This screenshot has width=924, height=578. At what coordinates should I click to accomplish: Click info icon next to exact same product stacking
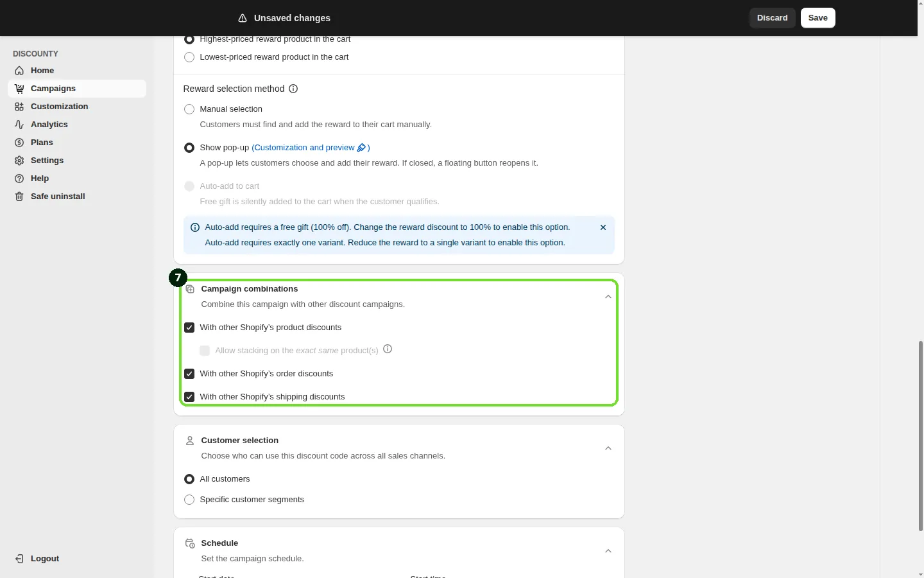click(x=388, y=349)
